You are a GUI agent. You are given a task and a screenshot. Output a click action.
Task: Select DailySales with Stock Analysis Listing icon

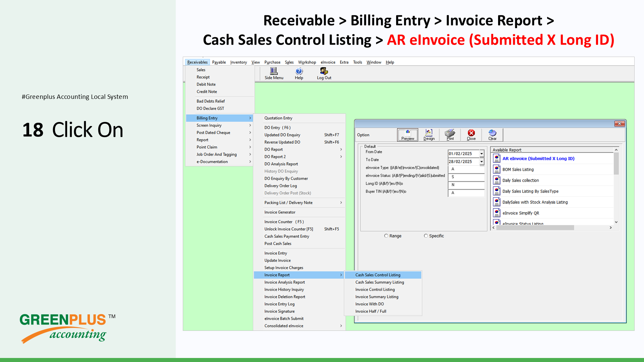pos(497,202)
